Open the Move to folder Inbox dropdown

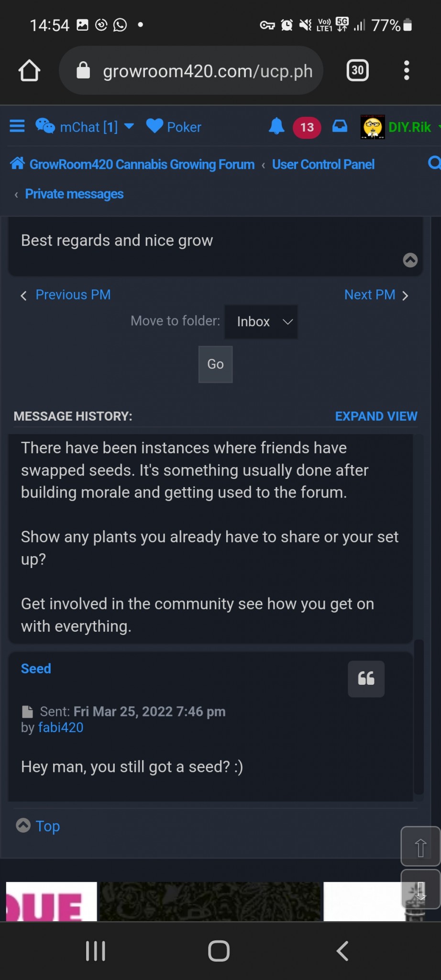pyautogui.click(x=261, y=322)
